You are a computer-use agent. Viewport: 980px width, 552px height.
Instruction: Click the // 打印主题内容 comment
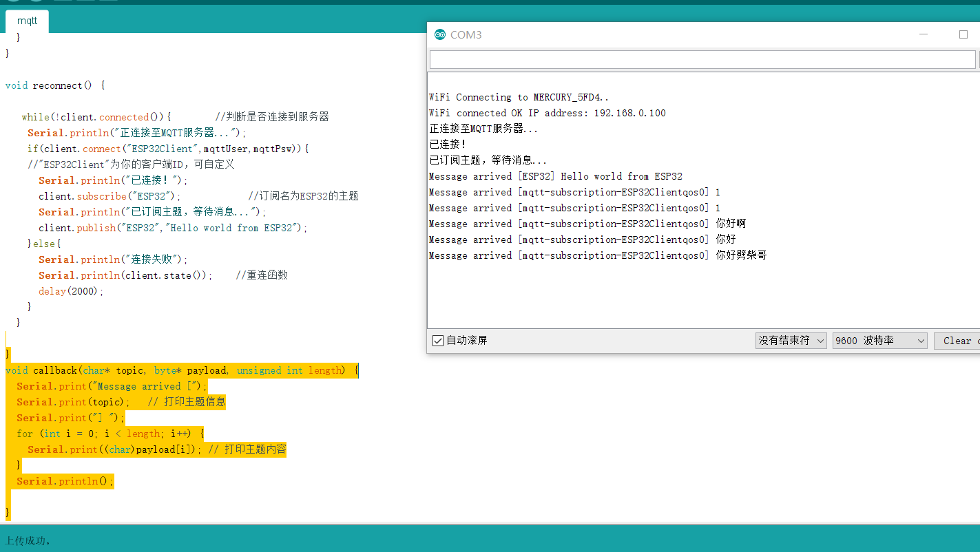pyautogui.click(x=247, y=449)
